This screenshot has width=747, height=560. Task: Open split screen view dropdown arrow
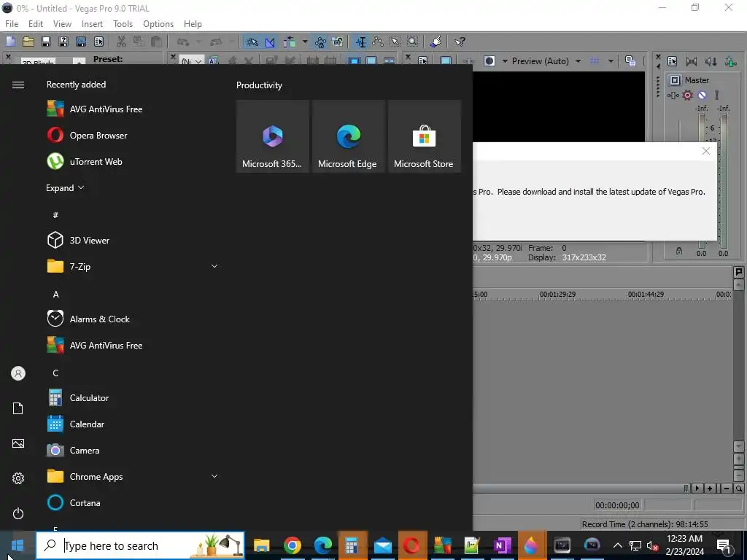(x=505, y=61)
